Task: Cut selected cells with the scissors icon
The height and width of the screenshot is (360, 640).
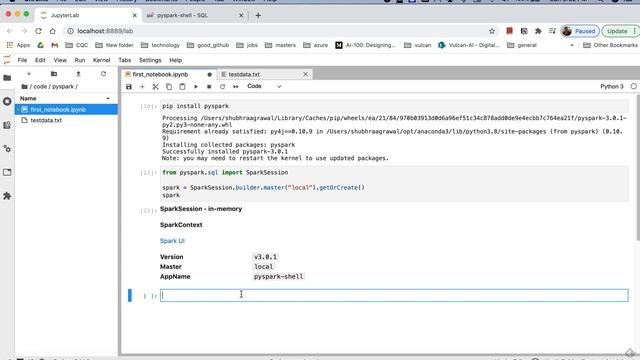Action: click(x=156, y=87)
